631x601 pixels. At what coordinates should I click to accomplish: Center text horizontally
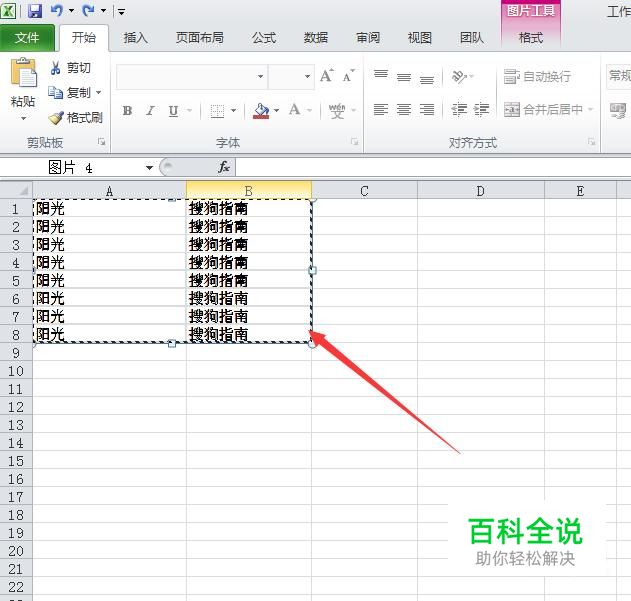(404, 109)
